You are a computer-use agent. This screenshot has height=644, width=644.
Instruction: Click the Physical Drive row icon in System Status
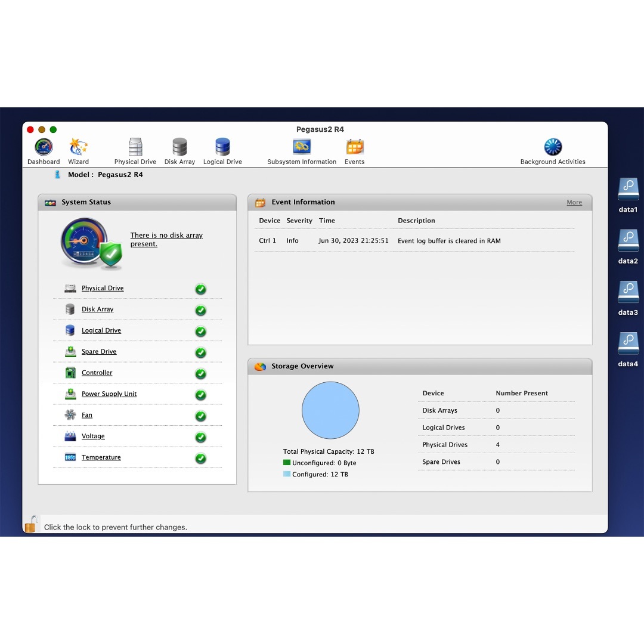click(x=70, y=289)
